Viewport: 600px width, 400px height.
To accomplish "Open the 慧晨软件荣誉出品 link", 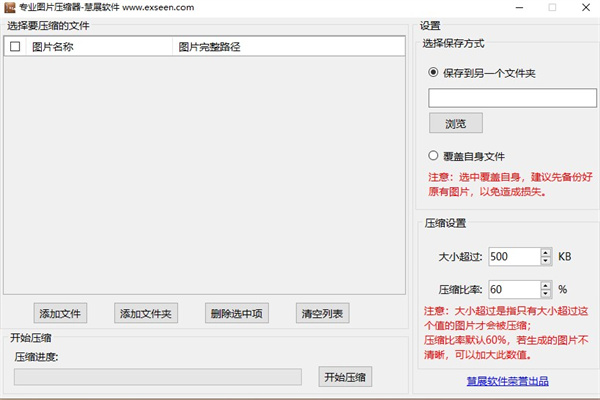I will (x=507, y=381).
